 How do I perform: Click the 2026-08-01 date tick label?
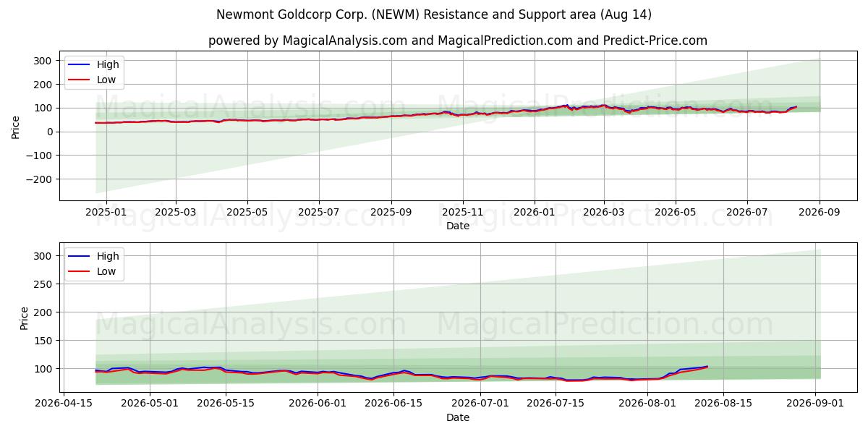[x=648, y=404]
